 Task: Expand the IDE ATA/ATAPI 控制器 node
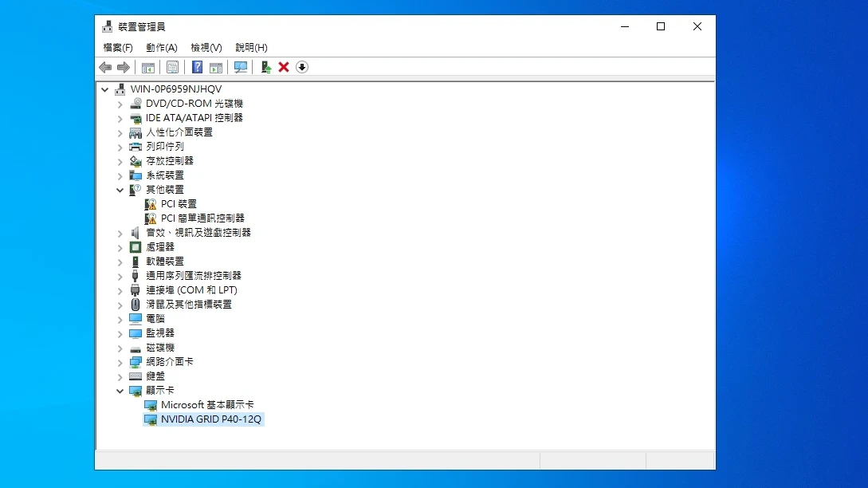[x=120, y=119]
